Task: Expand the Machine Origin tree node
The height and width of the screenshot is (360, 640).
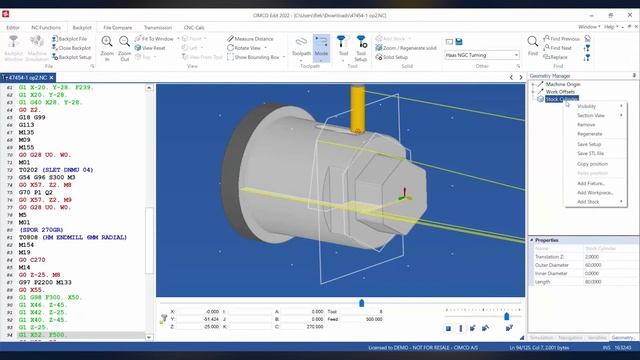Action: 533,84
